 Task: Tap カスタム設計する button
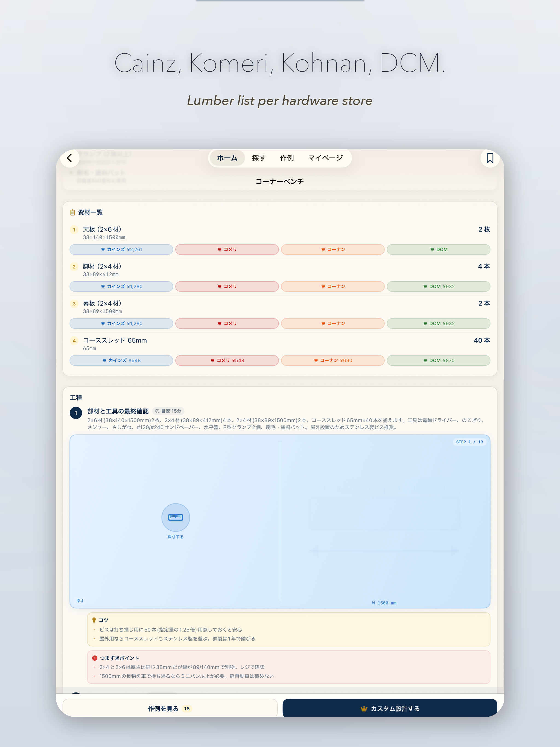point(390,708)
